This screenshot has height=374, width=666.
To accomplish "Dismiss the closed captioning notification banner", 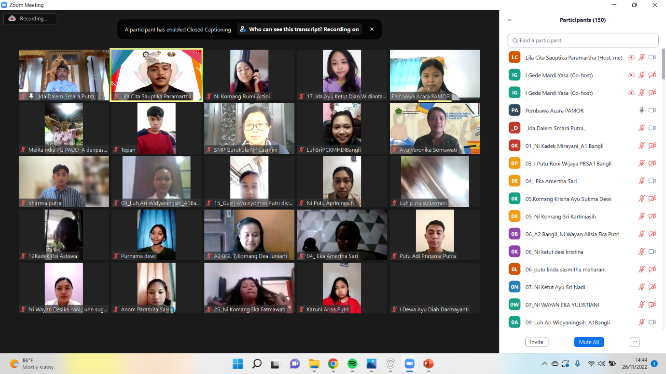I will 372,29.
